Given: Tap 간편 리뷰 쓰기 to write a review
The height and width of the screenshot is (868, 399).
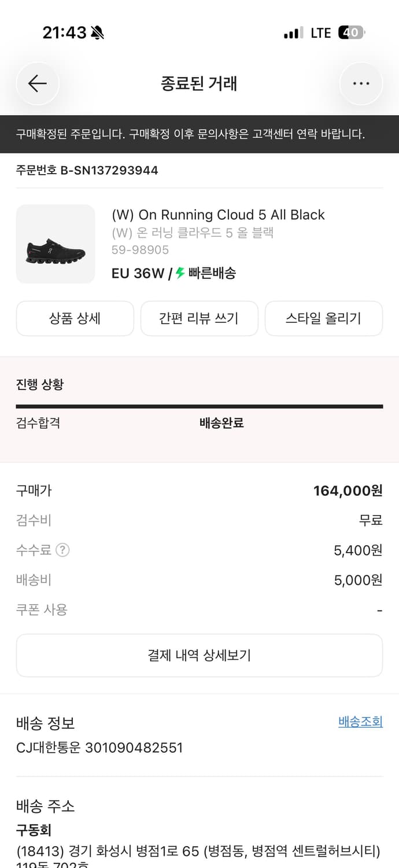Looking at the screenshot, I should pyautogui.click(x=199, y=318).
